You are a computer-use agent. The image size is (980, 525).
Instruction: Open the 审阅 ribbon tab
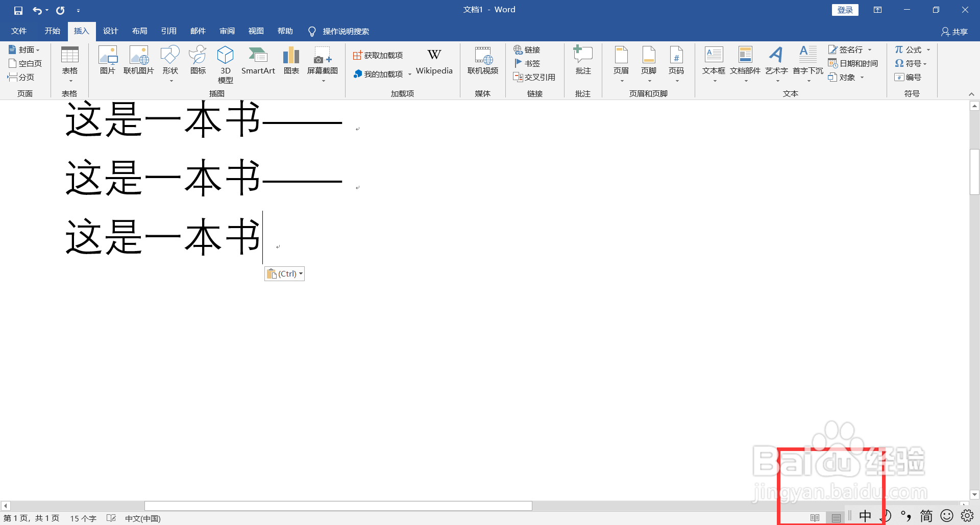coord(227,31)
